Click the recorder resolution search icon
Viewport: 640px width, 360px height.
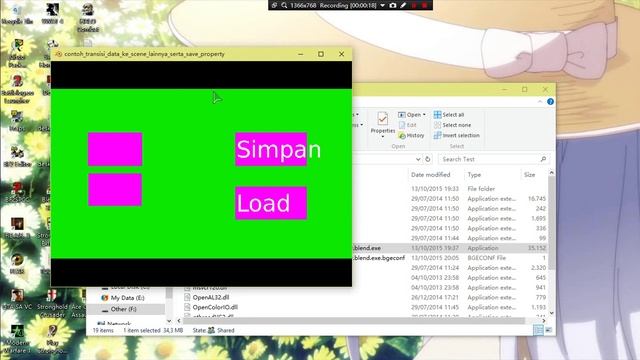(x=284, y=5)
